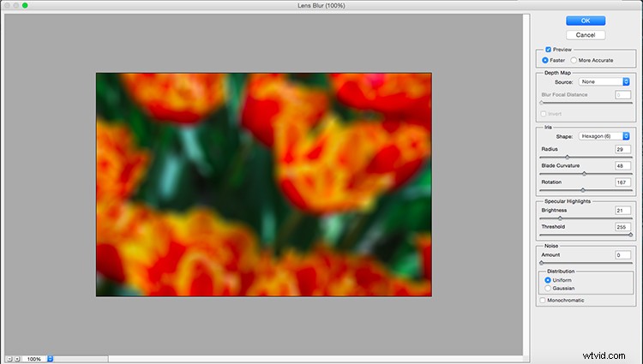Open the Iris Shape dropdown
This screenshot has width=643, height=364.
pos(604,136)
